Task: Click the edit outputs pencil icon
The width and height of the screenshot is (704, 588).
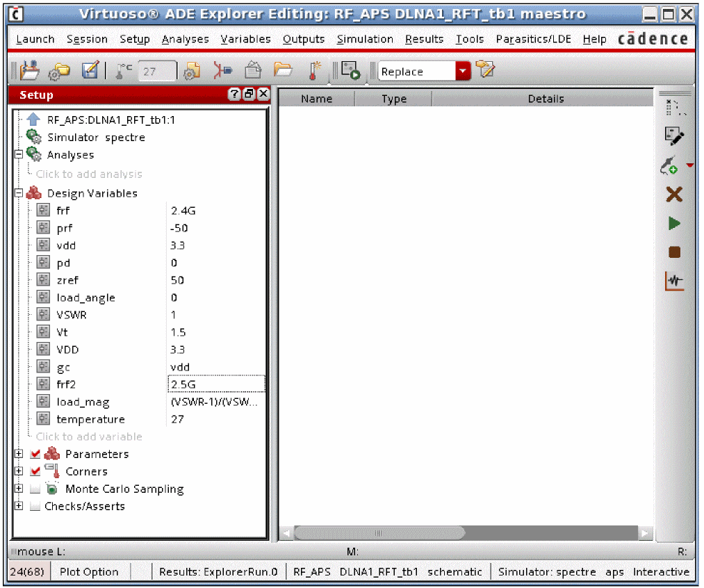Action: [673, 136]
